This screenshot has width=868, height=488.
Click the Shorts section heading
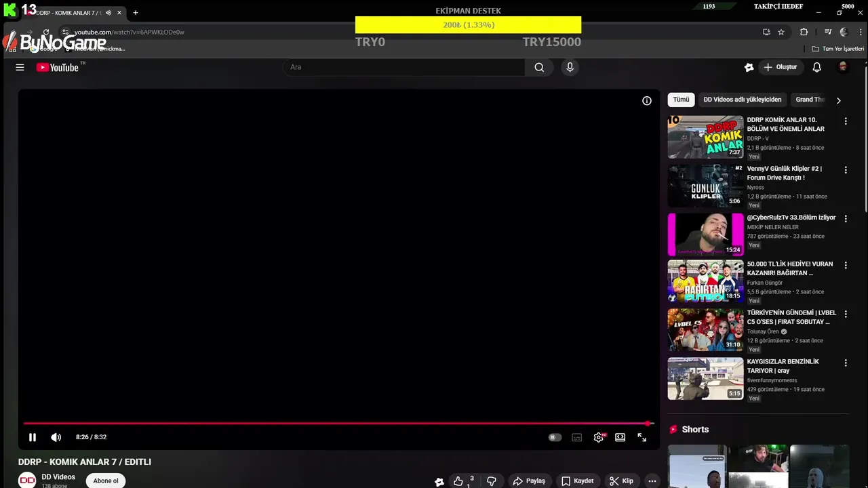pyautogui.click(x=695, y=429)
